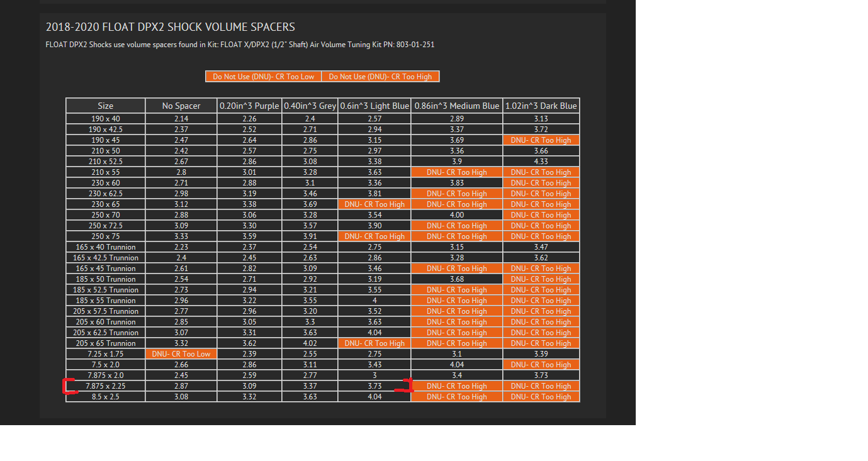This screenshot has width=868, height=461.
Task: Select the '205 x 65 Trunnion' size cell
Action: coord(105,343)
